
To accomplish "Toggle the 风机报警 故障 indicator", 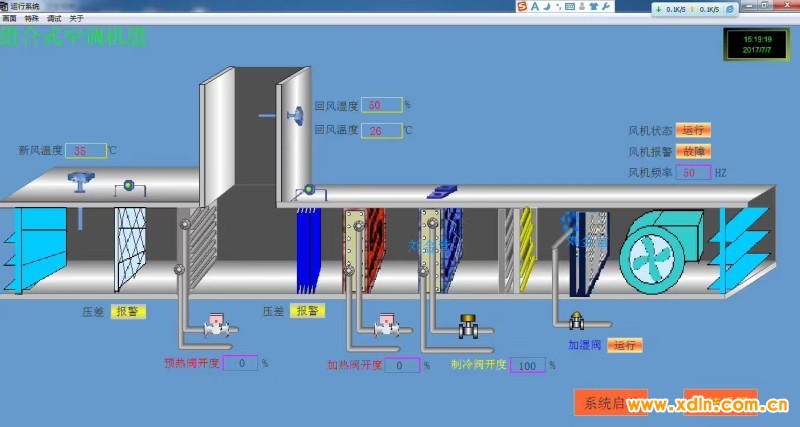I will point(693,151).
